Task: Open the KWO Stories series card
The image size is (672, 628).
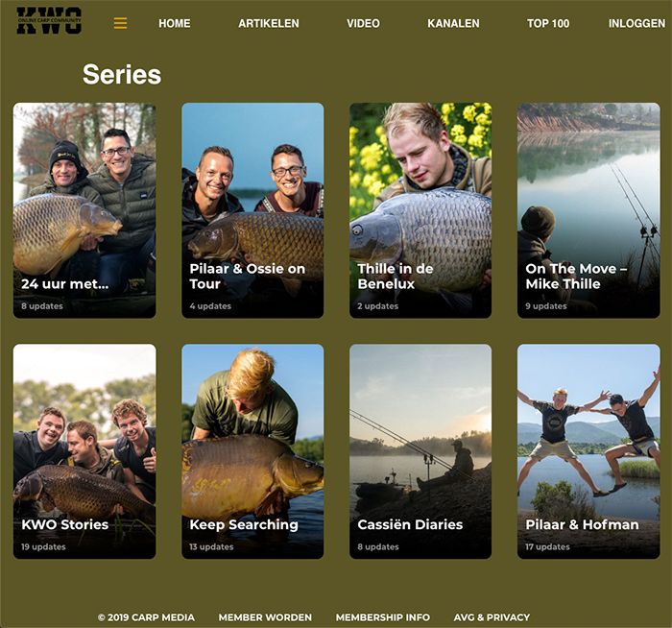Action: pos(84,451)
